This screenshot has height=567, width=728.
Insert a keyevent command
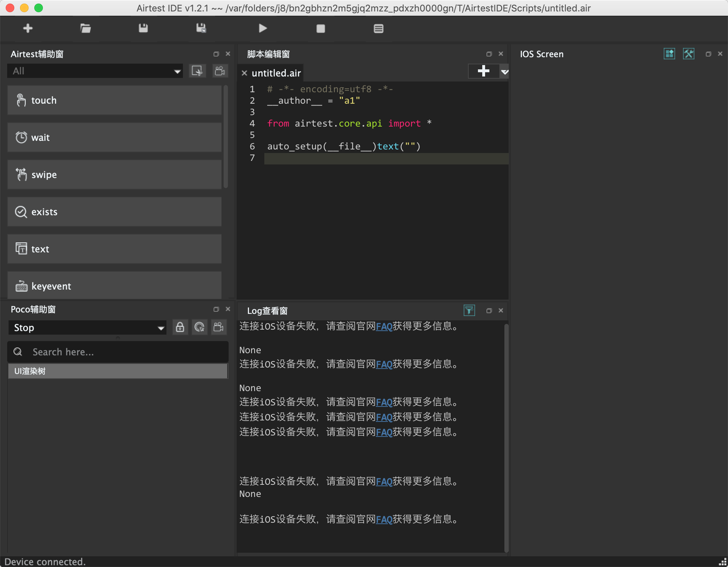click(x=114, y=285)
